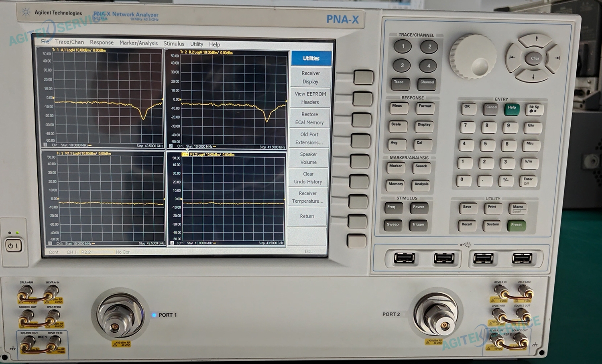Select View EEPROM Headers softkey
602x364 pixels.
click(x=310, y=98)
